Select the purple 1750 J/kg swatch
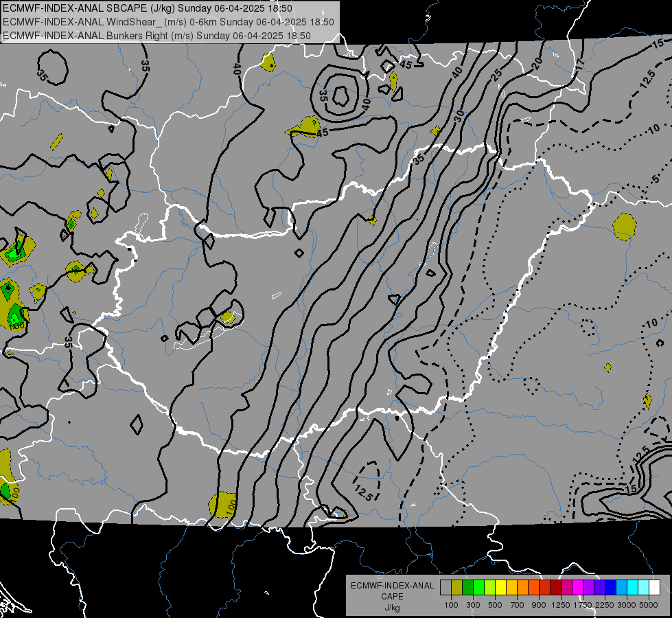Viewport: 672px width, 618px height. coord(589,588)
